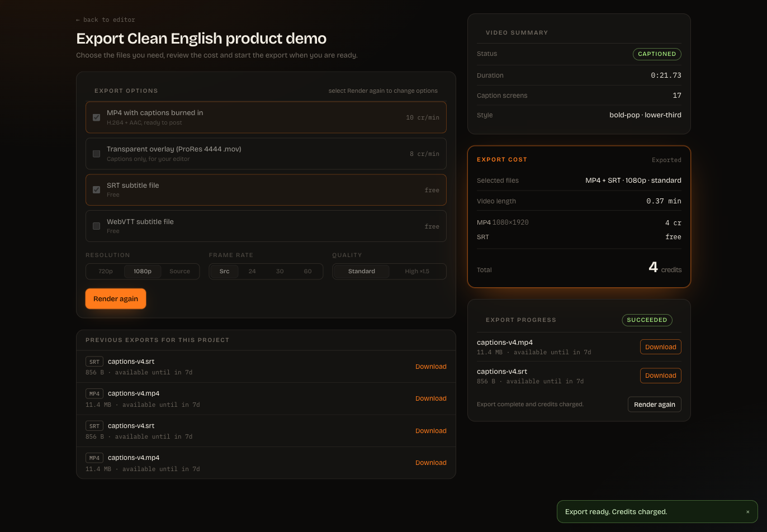Click style value bold-pop · lower-third
The height and width of the screenshot is (532, 767).
tap(645, 115)
